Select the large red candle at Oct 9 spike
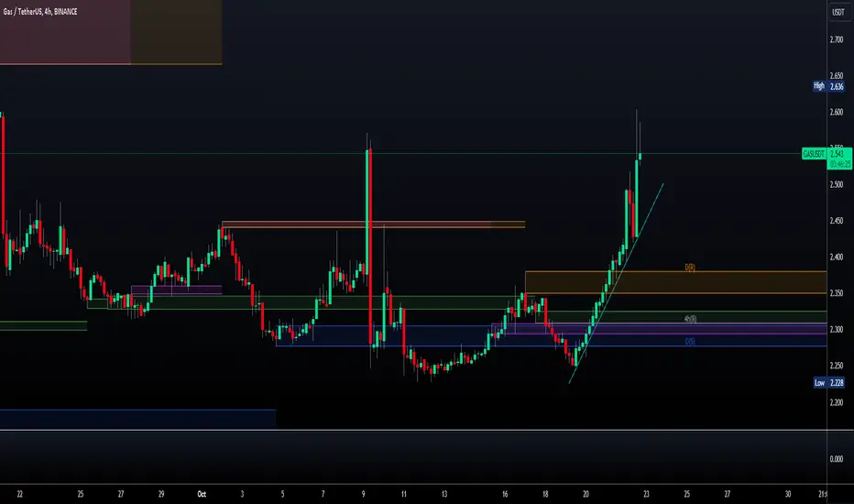 [x=371, y=247]
